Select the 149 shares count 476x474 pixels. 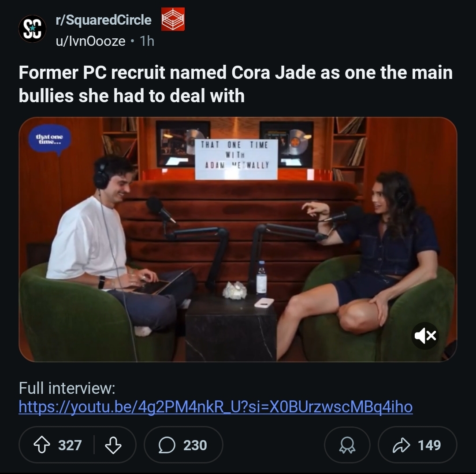[429, 445]
